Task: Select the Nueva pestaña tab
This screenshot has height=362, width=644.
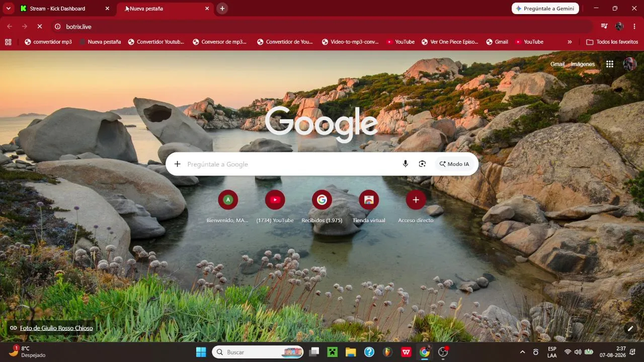Action: tap(166, 9)
